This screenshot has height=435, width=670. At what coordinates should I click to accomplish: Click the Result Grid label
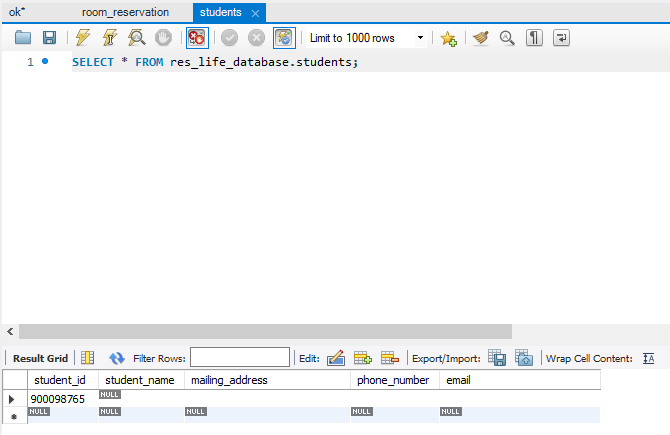tap(40, 359)
